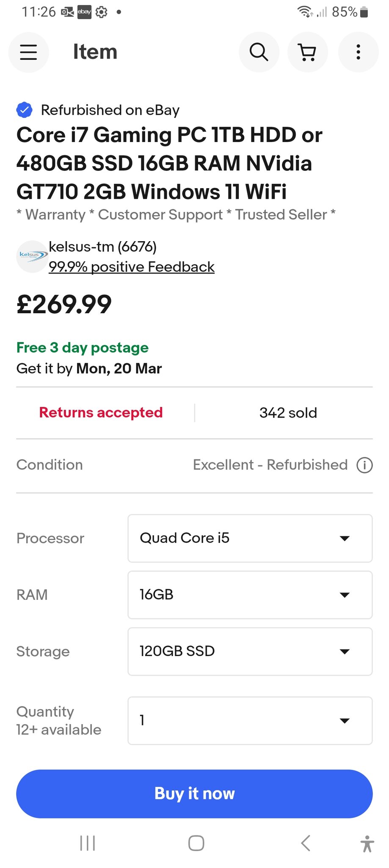Tap the Kelsus seller logo
389x868 pixels.
(x=33, y=256)
